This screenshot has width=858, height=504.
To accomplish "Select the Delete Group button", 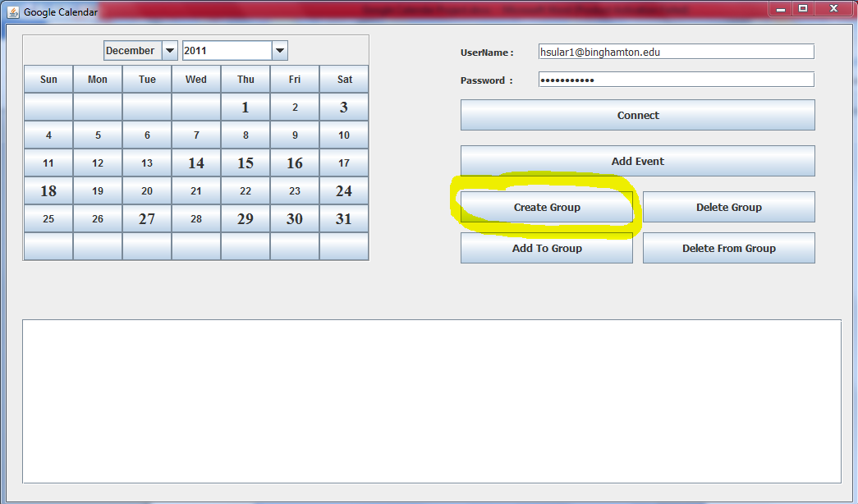I will point(728,207).
